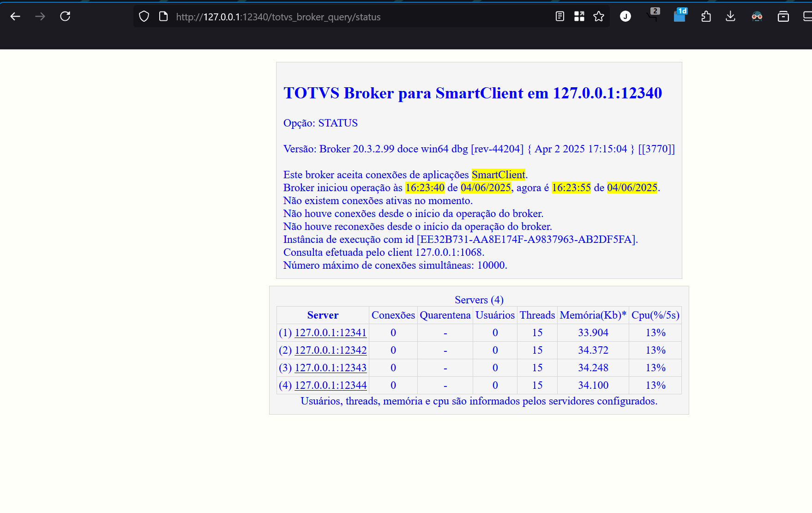Screen dimensions: 812x513
Task: Click the Cpu value for server 12342
Action: (656, 350)
